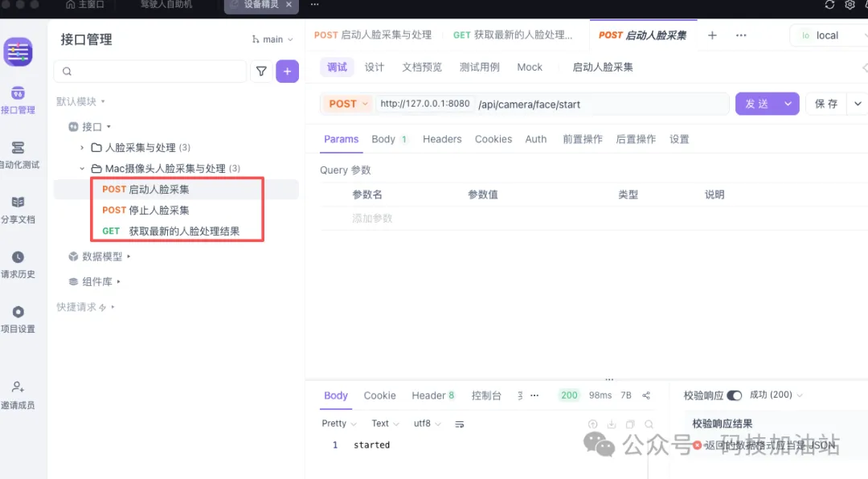Screen dimensions: 868x479
Task: Open the 分享文档 sidebar section
Action: (x=18, y=210)
